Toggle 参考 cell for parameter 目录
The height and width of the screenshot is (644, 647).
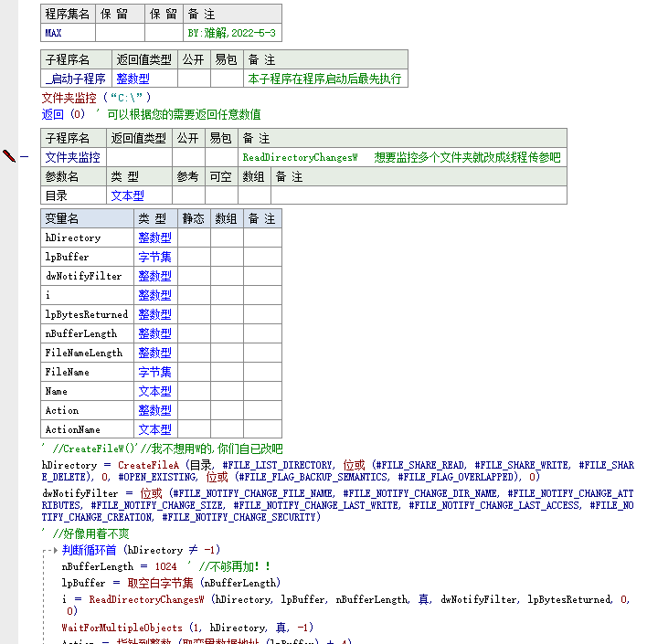(188, 195)
